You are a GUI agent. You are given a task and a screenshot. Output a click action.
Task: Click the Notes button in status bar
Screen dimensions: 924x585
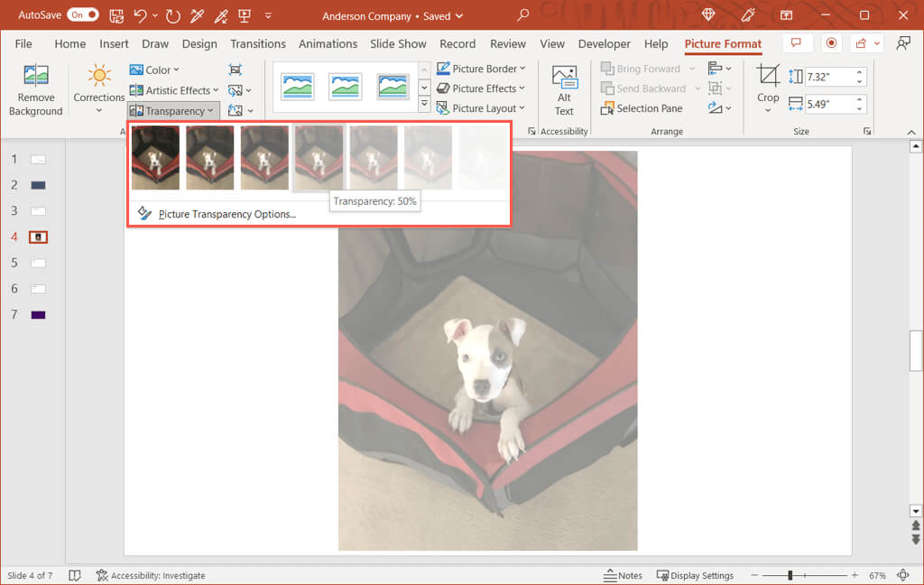(623, 576)
